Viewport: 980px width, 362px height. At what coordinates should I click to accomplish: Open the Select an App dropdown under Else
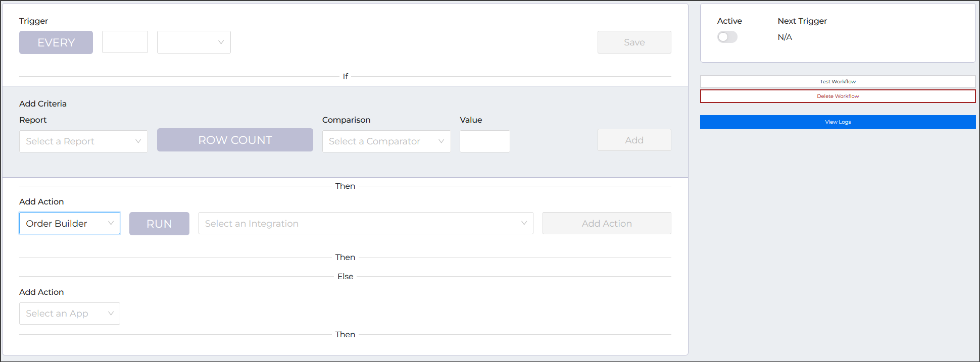[x=70, y=314]
